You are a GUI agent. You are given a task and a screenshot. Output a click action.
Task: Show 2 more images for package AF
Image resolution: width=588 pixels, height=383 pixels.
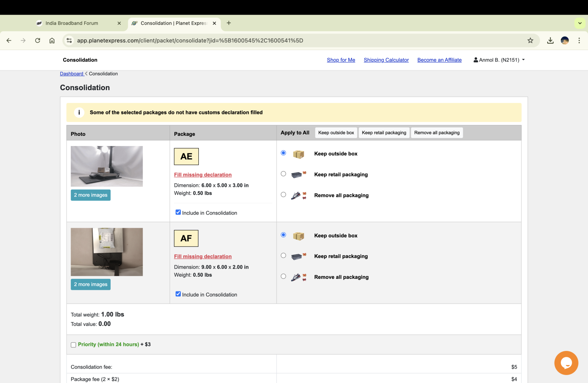pyautogui.click(x=91, y=284)
